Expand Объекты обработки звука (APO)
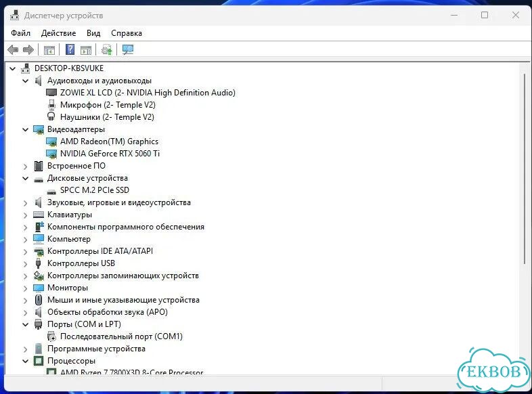The width and height of the screenshot is (532, 394). [x=26, y=313]
